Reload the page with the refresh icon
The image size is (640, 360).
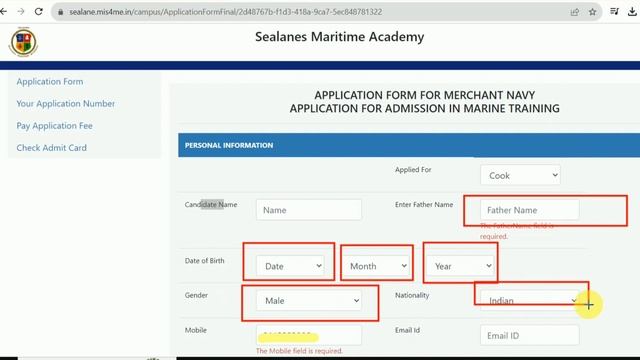point(39,11)
